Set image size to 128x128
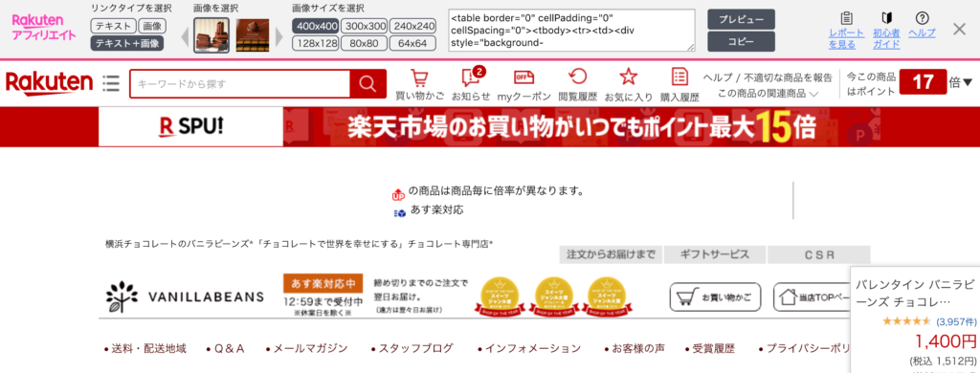The width and height of the screenshot is (980, 373). coord(316,43)
